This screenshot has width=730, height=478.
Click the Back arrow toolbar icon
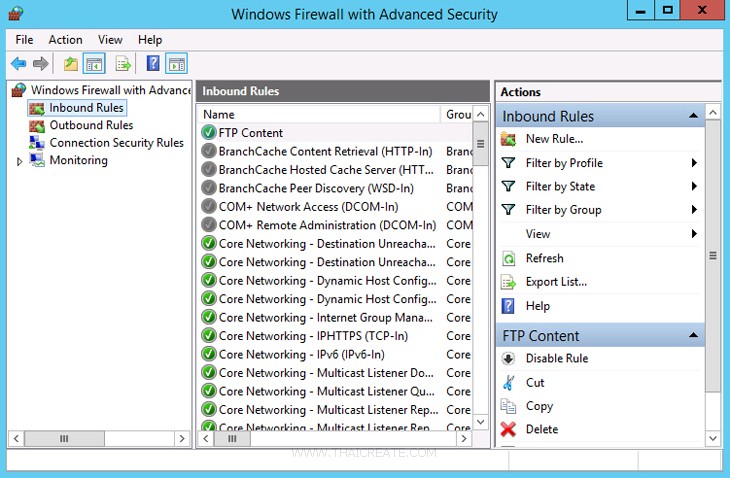click(x=19, y=63)
